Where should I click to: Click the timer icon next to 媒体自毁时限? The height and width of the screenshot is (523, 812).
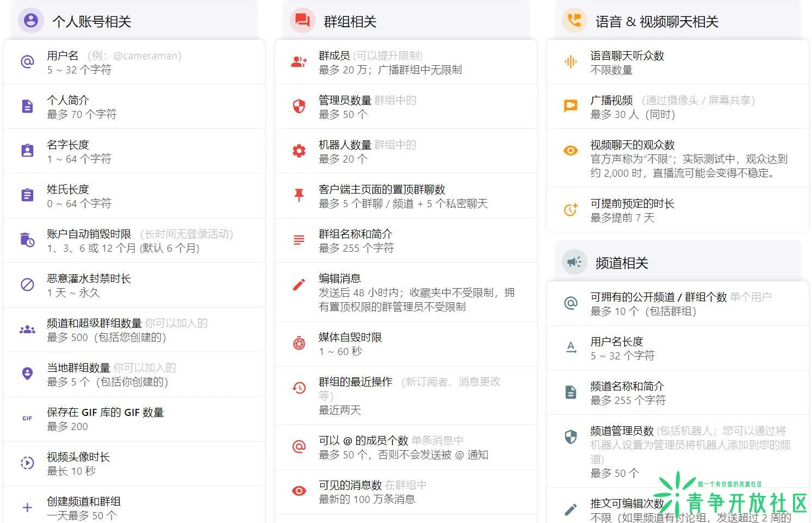pyautogui.click(x=299, y=343)
